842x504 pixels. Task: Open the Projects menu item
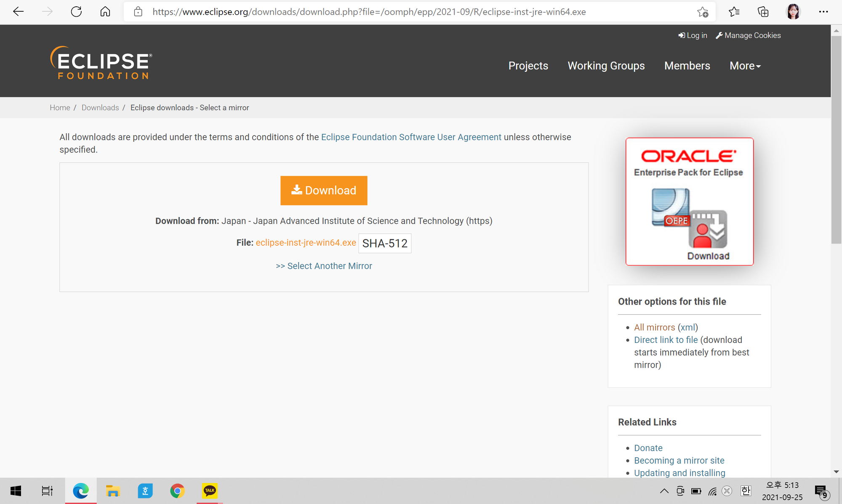(x=528, y=66)
